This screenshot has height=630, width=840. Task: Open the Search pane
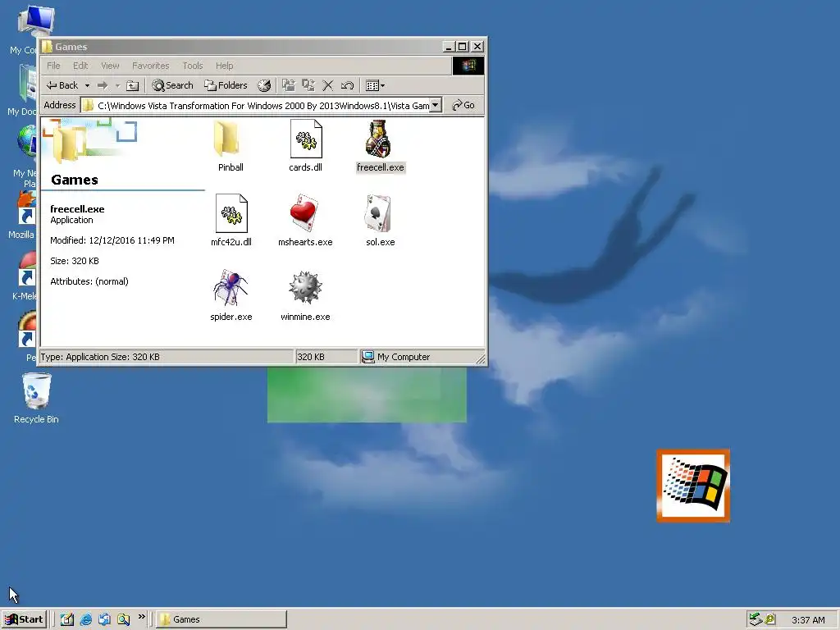172,85
